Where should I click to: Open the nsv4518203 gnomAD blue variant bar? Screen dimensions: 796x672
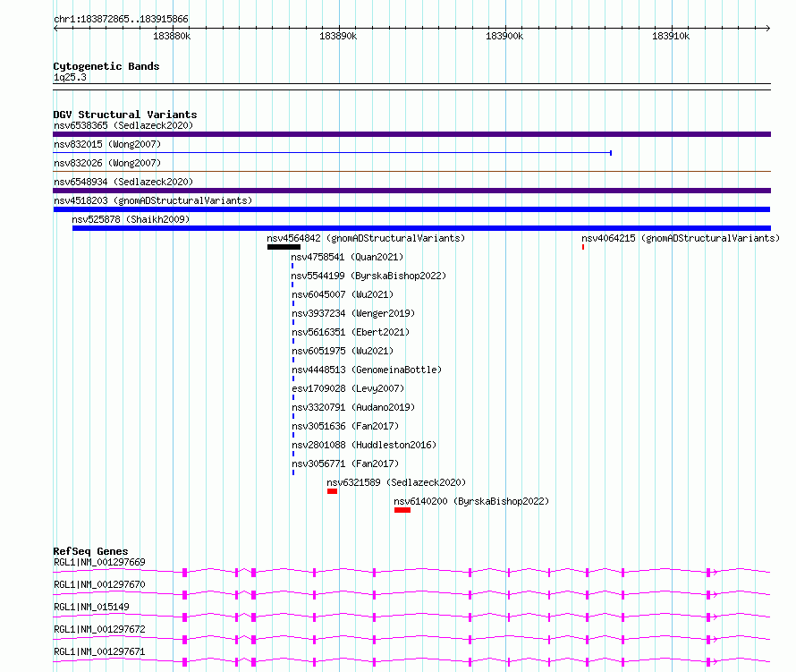pos(411,209)
